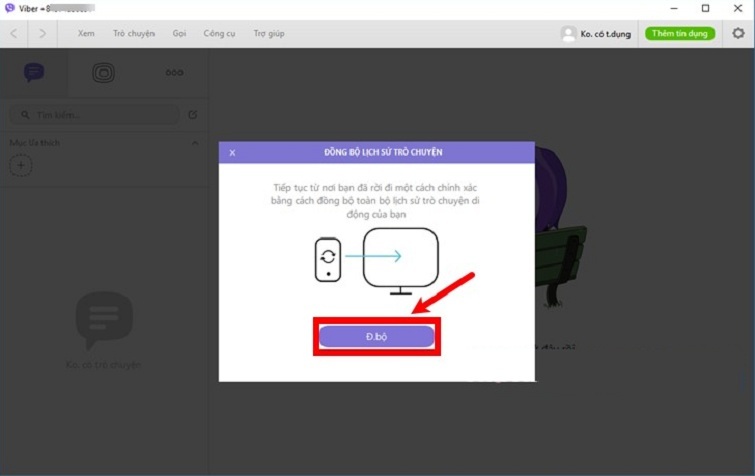Click the back navigation arrow

pos(14,33)
